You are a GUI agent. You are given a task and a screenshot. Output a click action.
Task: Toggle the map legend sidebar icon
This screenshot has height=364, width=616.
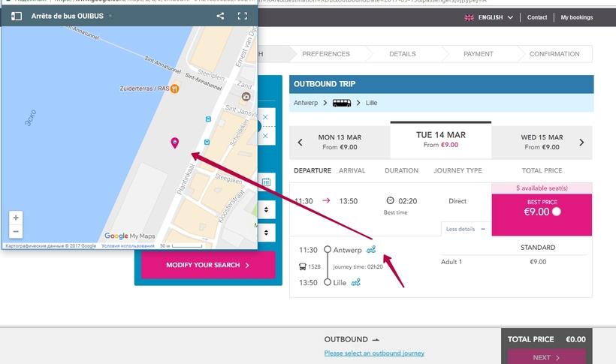16,16
